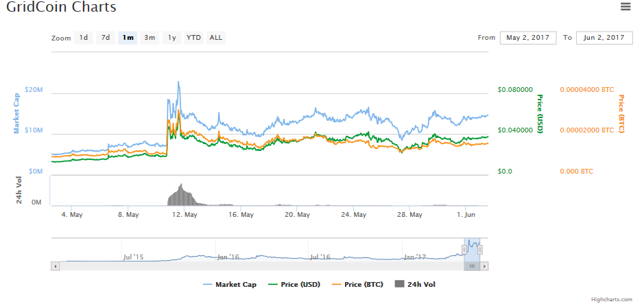Click the Jul '15 navigator label

pyautogui.click(x=134, y=257)
